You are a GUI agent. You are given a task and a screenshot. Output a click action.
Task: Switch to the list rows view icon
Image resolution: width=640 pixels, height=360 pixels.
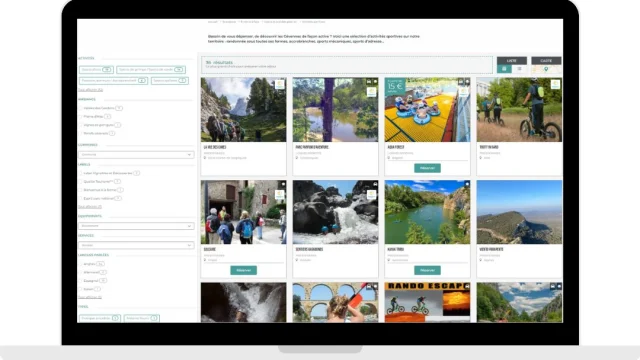point(519,69)
